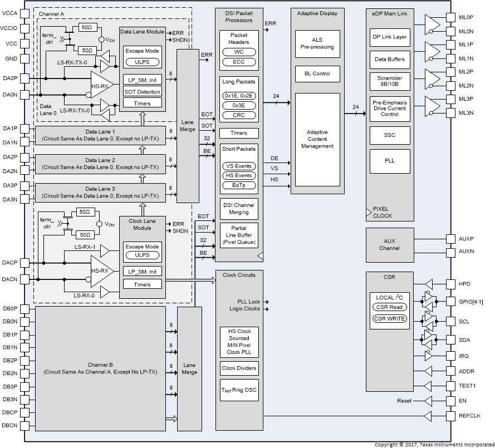Click the PLL block in eDP Main Link
The image size is (495, 448).
click(389, 161)
